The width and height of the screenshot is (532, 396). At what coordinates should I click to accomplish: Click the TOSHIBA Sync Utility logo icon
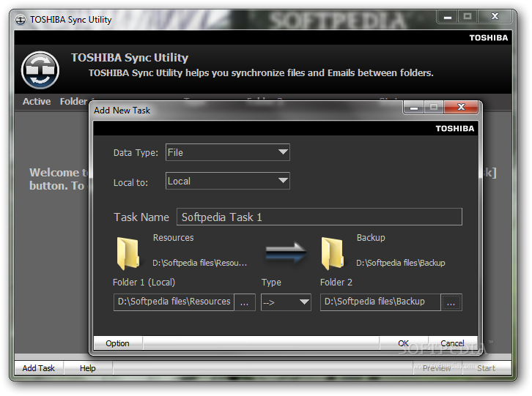pyautogui.click(x=40, y=70)
